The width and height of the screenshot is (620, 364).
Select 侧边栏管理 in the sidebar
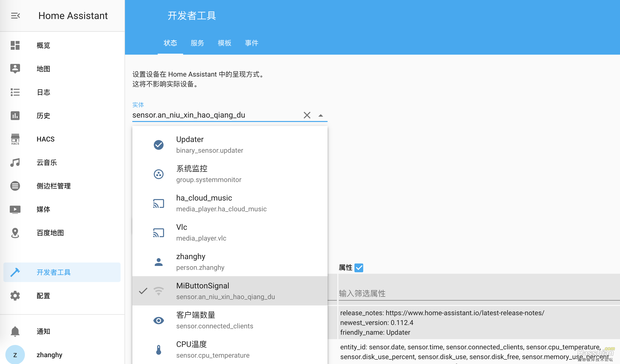(62, 186)
